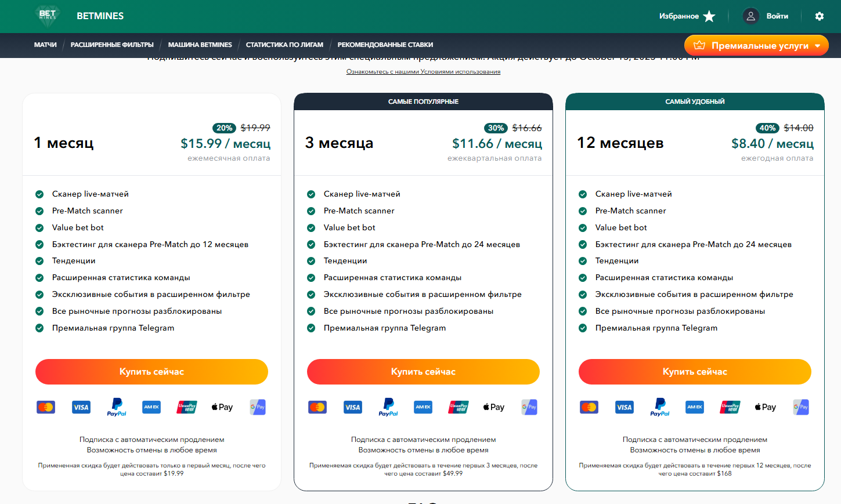Open РАСШИРЕННЫЕ ФИЛЬТРЫ in navigation
841x504 pixels.
(x=112, y=45)
